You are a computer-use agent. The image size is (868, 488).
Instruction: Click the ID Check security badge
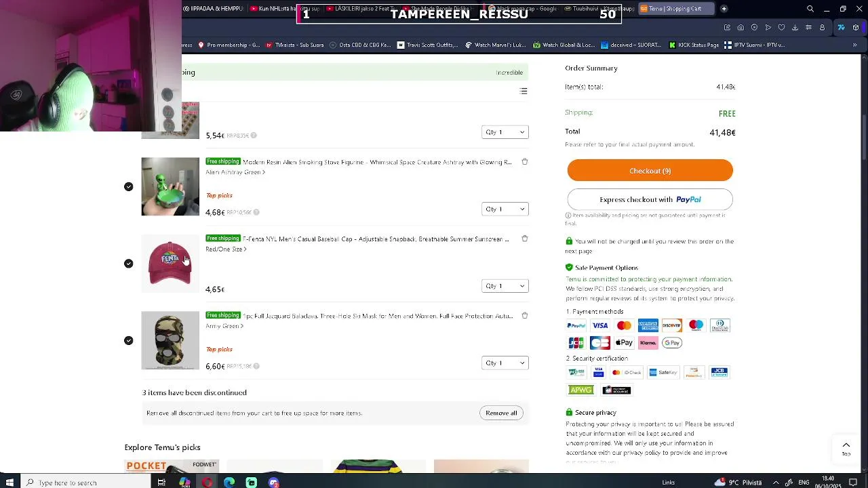(x=627, y=372)
